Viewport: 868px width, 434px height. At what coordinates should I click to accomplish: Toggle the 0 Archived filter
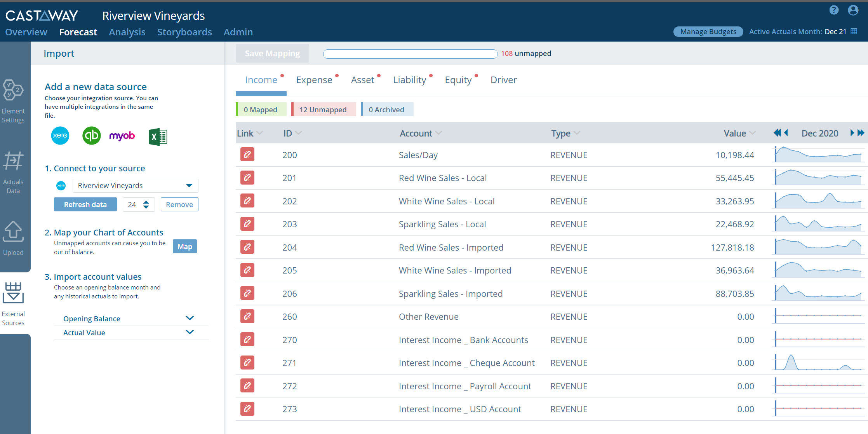coord(387,109)
